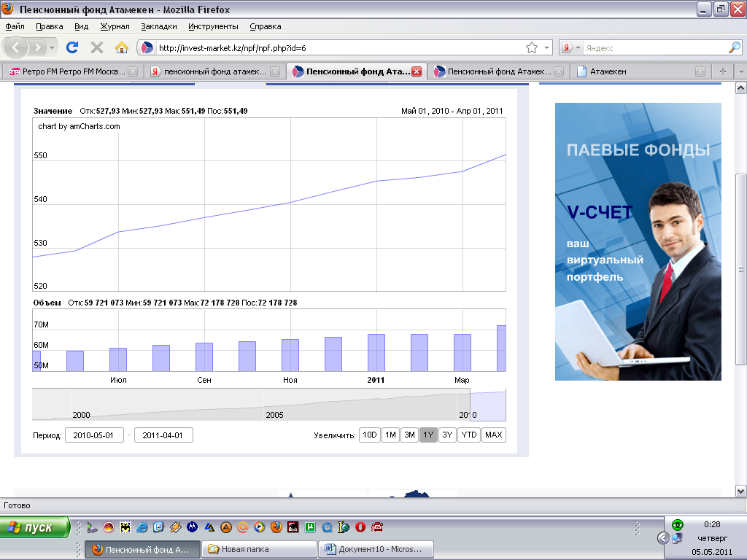Click the YTD zoom button
Screen dimensions: 747x560
coord(468,435)
